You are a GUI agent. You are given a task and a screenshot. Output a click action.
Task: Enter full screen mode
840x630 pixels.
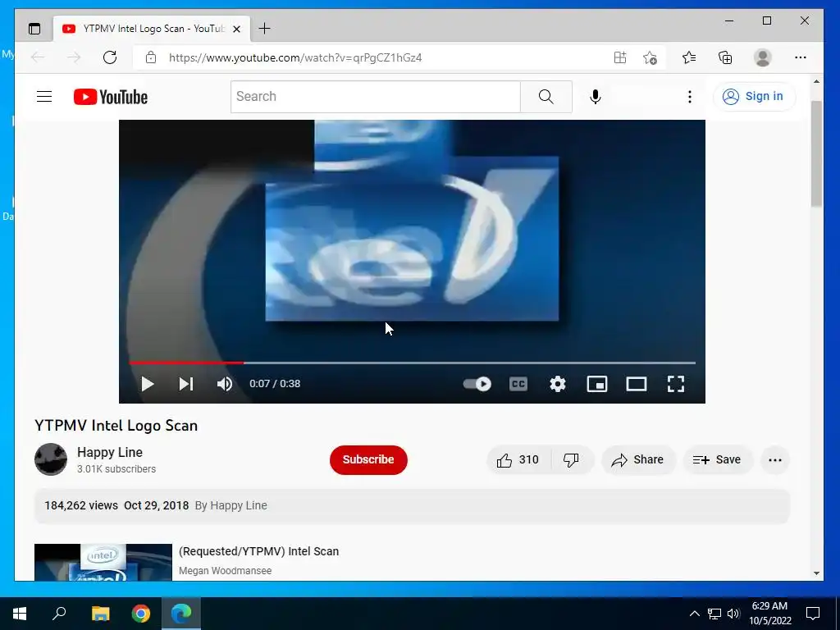point(676,384)
